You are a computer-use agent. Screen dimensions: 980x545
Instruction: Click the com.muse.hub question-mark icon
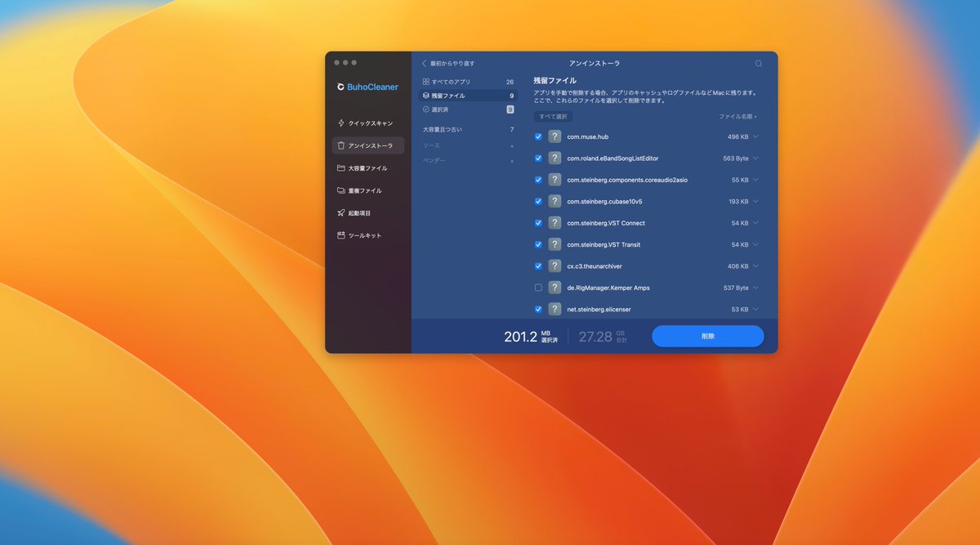[x=555, y=136]
